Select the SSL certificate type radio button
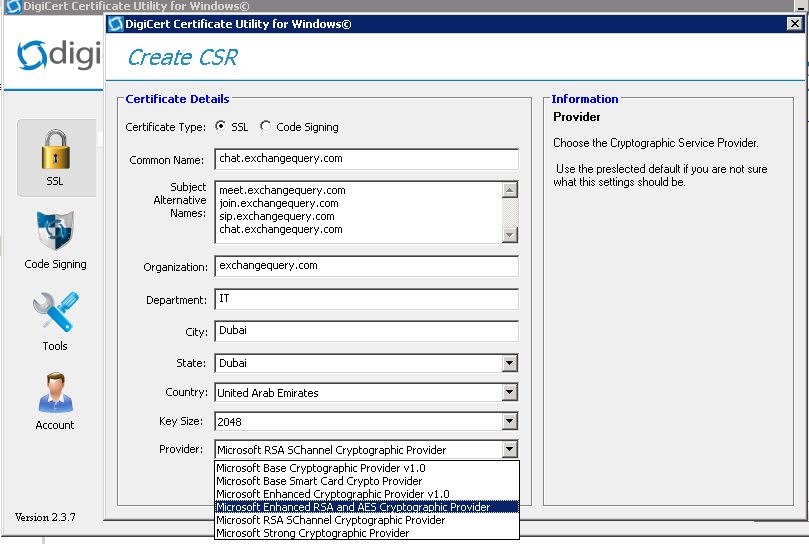 point(220,126)
